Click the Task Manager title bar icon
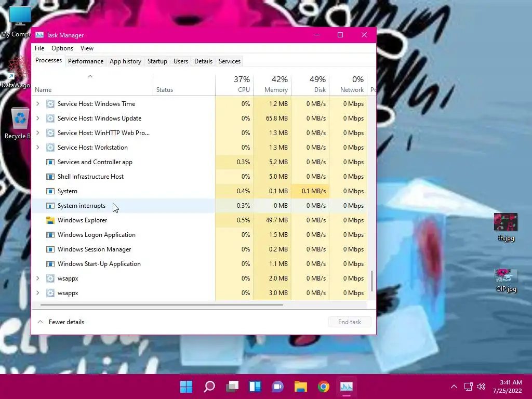 coord(39,35)
